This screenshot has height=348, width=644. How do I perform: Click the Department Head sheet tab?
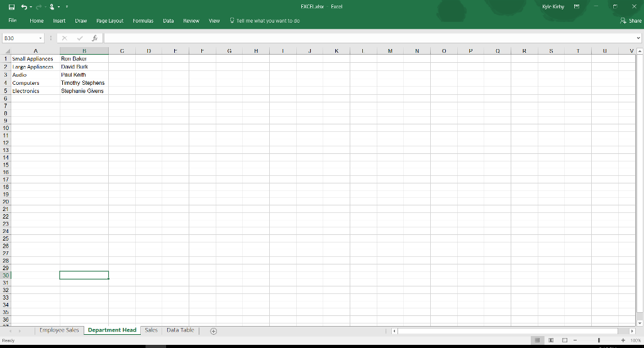112,330
